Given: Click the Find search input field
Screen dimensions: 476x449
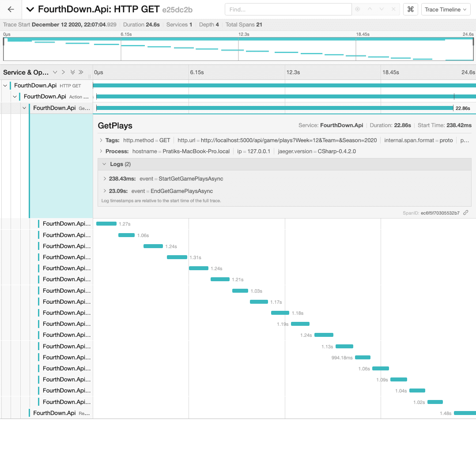Looking at the screenshot, I should [x=288, y=9].
